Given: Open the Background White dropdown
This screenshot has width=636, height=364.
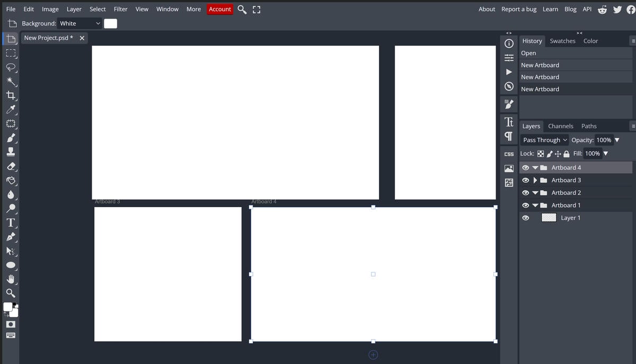Looking at the screenshot, I should point(79,23).
